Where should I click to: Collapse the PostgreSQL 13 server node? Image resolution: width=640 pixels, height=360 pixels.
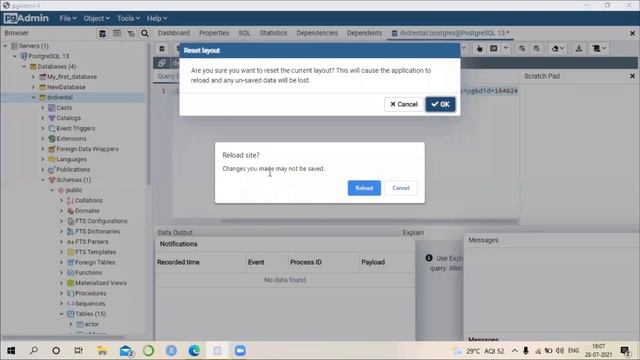tap(15, 56)
